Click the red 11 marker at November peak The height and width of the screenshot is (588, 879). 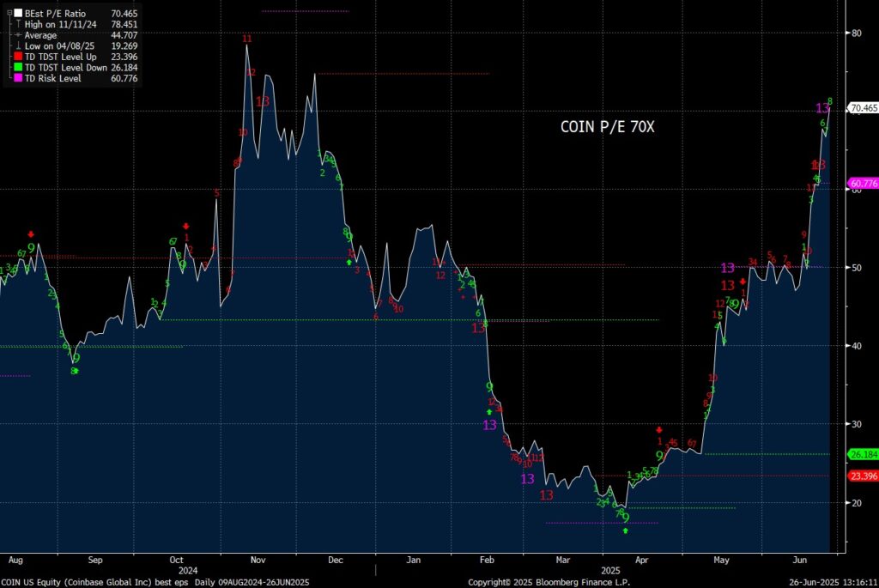(247, 39)
